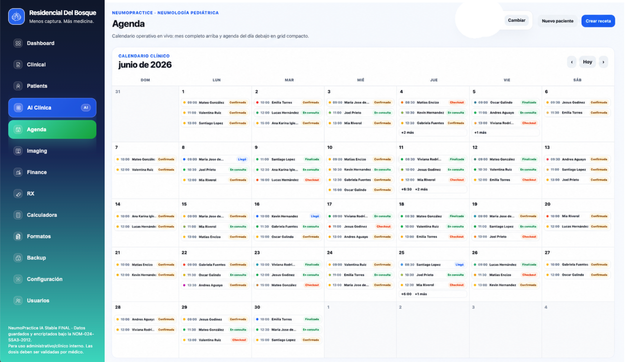This screenshot has width=644, height=362.
Task: Expand +1 más on June 5
Action: point(506,133)
